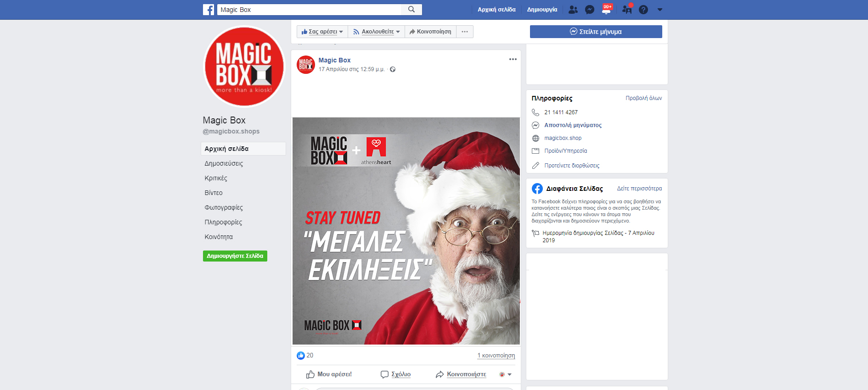Expand the account dropdown arrow in top bar
The image size is (868, 390).
660,10
